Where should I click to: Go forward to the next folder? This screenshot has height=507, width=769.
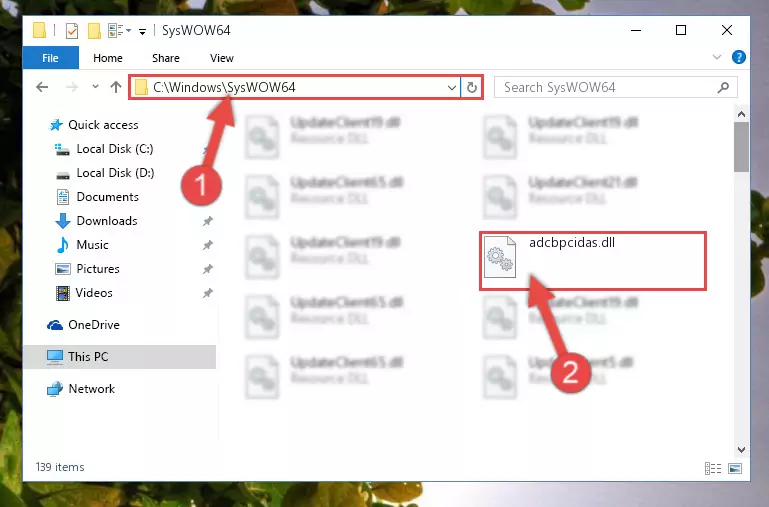tap(72, 87)
